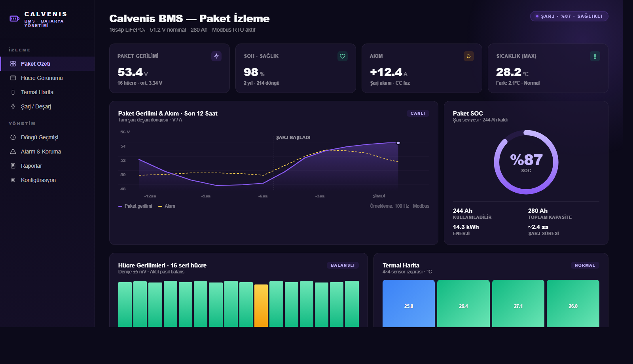Screen dimensions: 633x364
Task: Click the BALANSLI badge on cell voltages
Action: click(x=342, y=265)
